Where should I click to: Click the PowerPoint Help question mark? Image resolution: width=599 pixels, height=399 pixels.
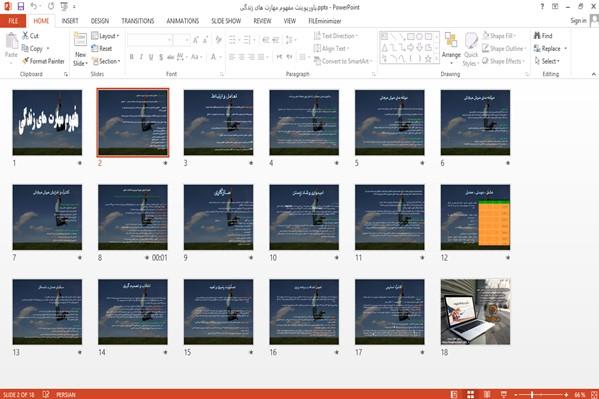(542, 6)
